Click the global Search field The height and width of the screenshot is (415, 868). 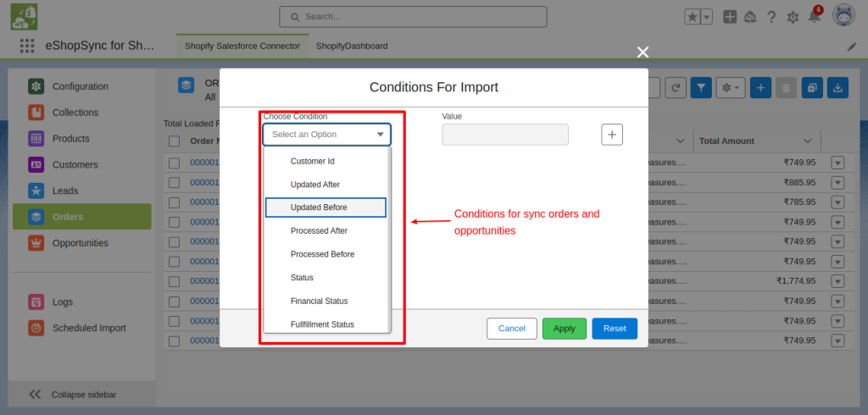(x=413, y=17)
